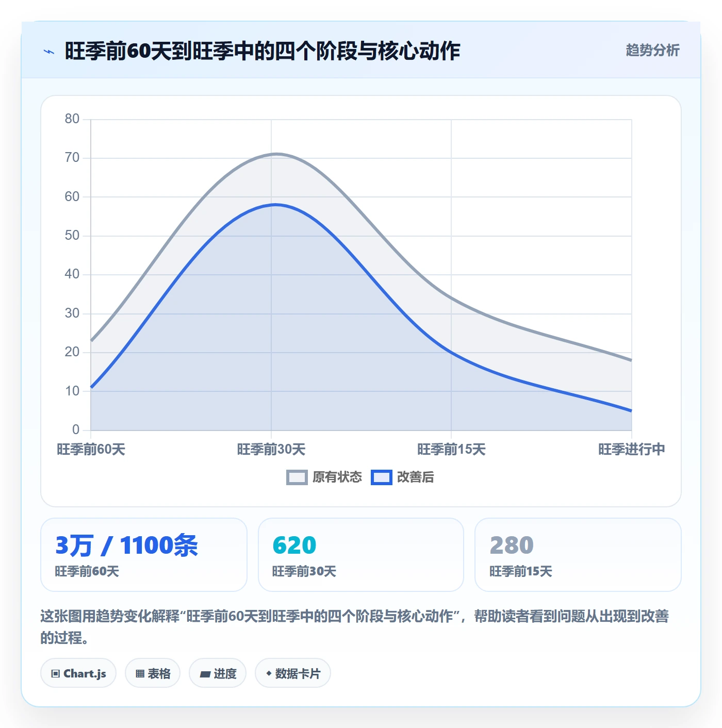722x728 pixels.
Task: Select the 数据卡片 tag chip
Action: tap(293, 673)
